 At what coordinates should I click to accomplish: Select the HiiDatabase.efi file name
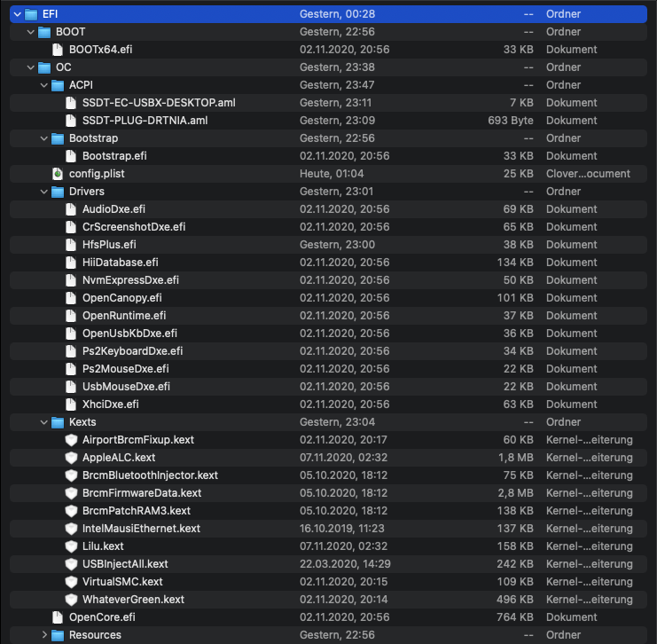(121, 263)
